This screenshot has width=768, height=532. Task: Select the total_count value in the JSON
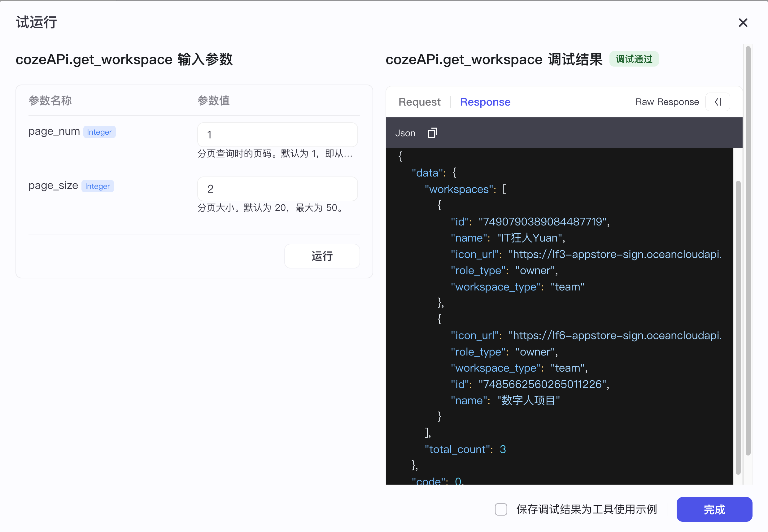[503, 449]
